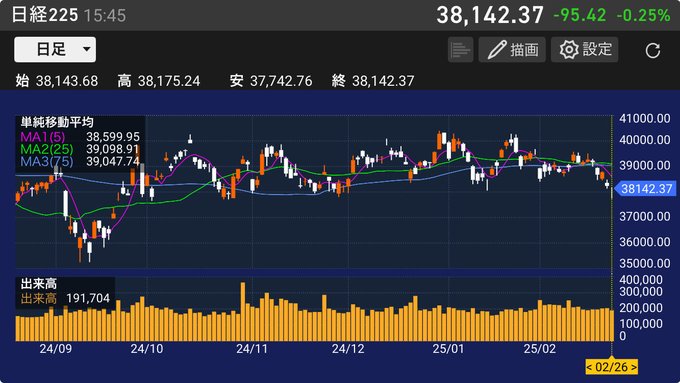
Task: Click the 39000.00 price axis label
Action: coord(645,165)
